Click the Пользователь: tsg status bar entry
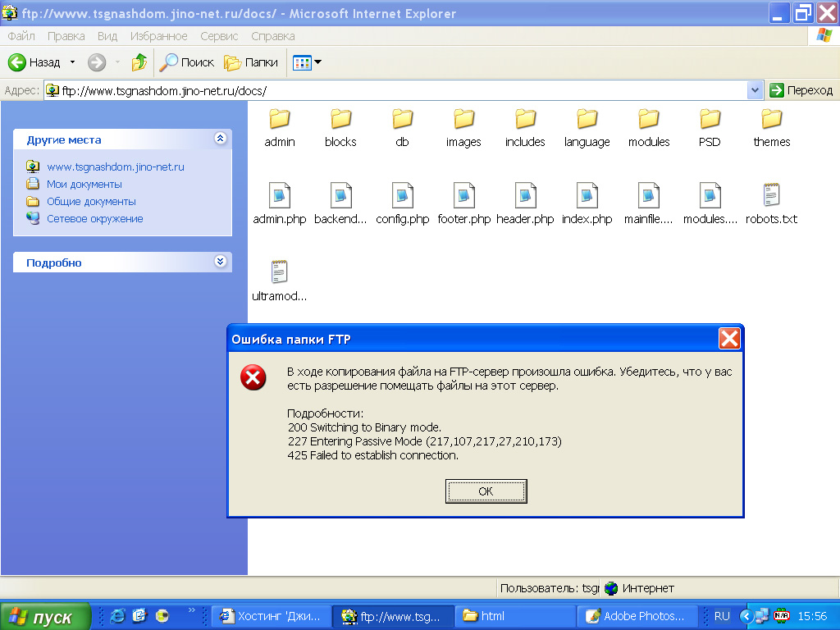 tap(549, 588)
